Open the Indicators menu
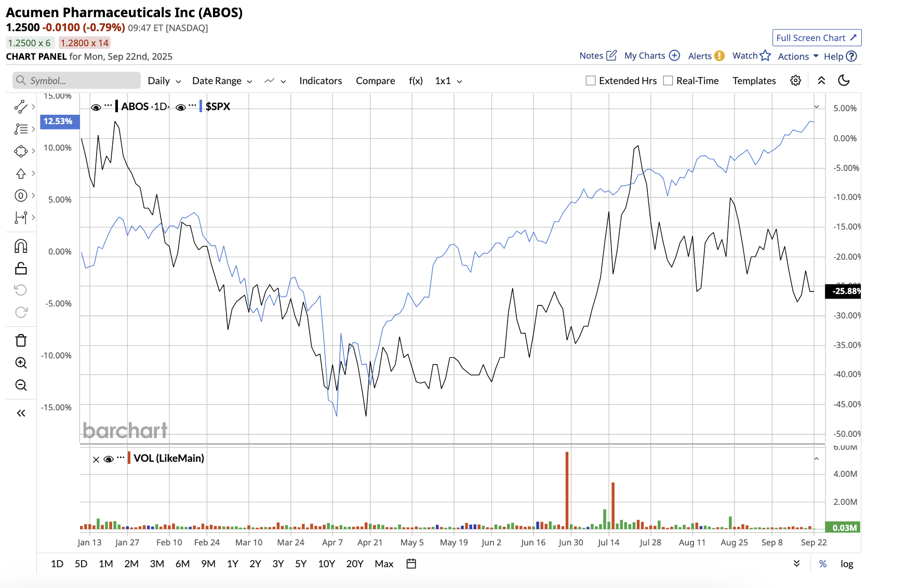The width and height of the screenshot is (906, 588). (x=321, y=81)
